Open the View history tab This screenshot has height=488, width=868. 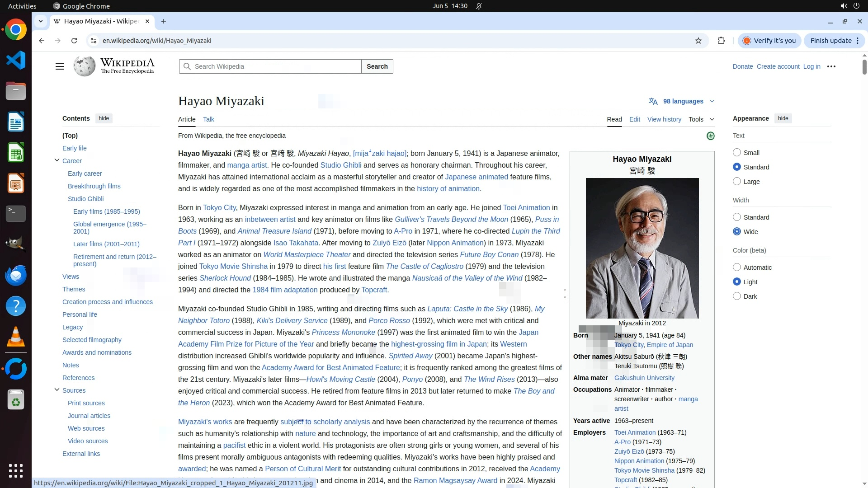(664, 119)
